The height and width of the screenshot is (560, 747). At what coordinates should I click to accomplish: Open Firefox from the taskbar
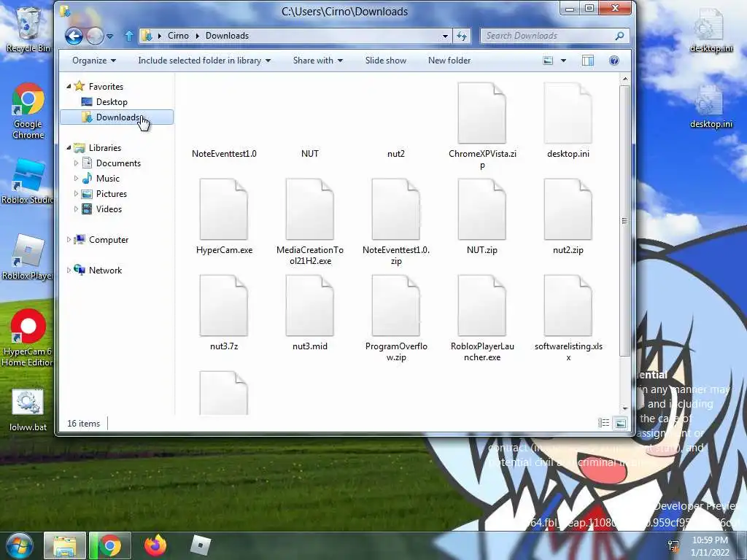(155, 545)
